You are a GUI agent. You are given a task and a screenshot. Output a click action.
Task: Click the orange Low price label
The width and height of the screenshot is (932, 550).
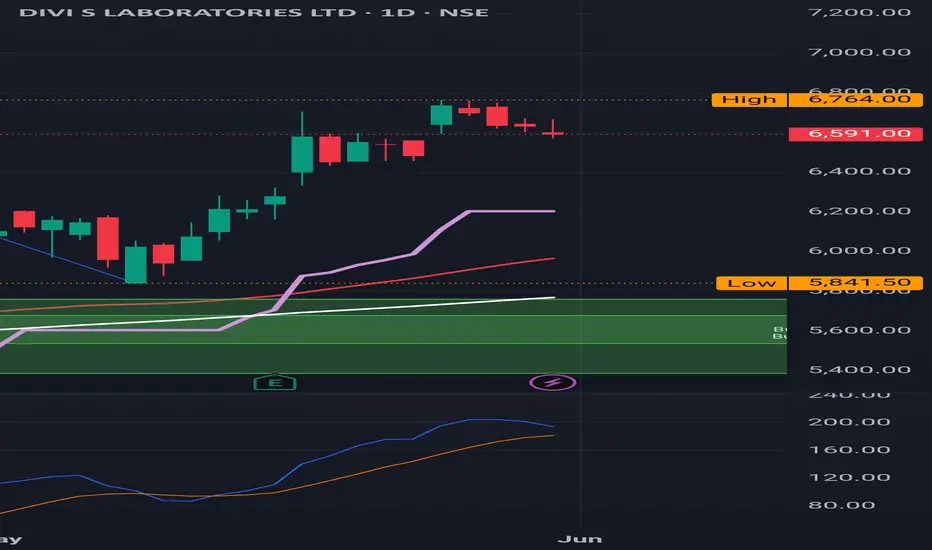click(751, 283)
